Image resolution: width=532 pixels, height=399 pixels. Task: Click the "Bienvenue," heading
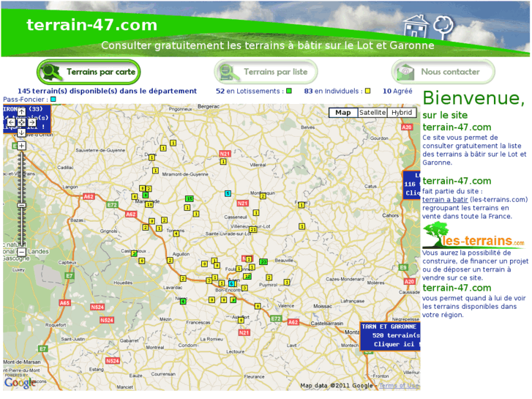[x=473, y=98]
